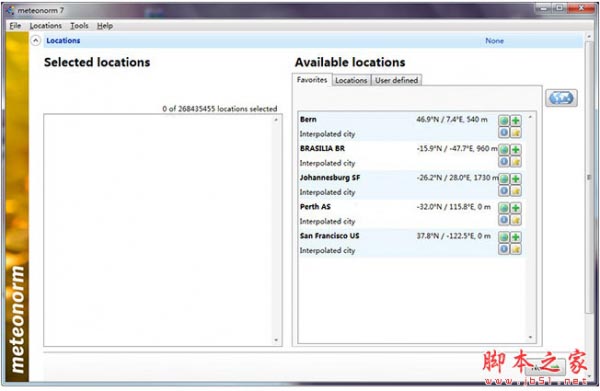
Task: Show Johannesburg SF on the map globe icon
Action: pos(504,179)
